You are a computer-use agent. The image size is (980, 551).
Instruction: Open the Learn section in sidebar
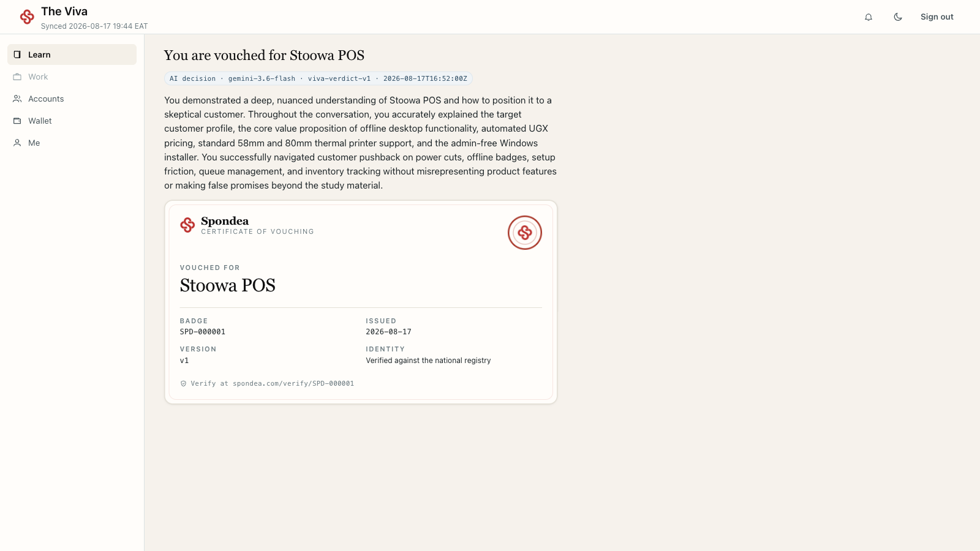coord(72,54)
